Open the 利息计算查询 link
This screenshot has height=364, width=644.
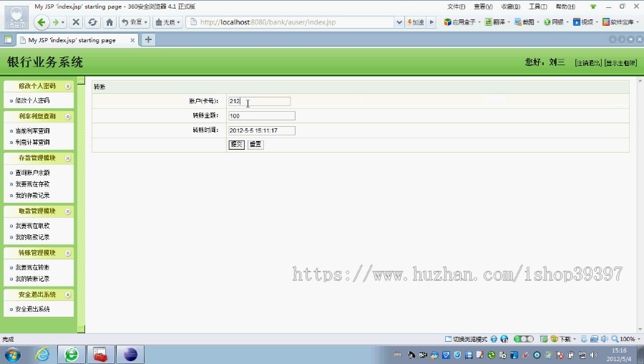32,143
